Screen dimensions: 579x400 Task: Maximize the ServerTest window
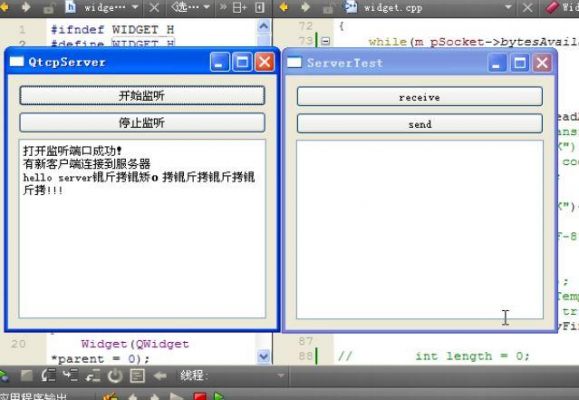520,63
